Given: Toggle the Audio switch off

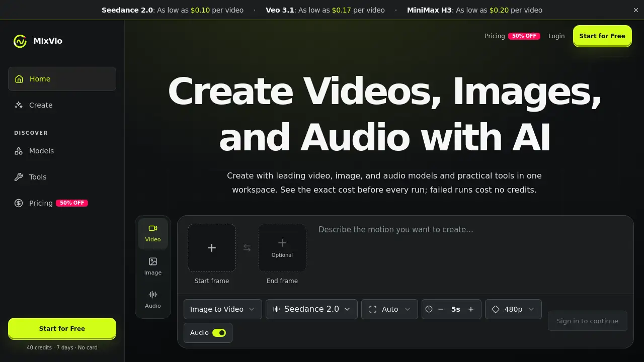Looking at the screenshot, I should (x=219, y=333).
